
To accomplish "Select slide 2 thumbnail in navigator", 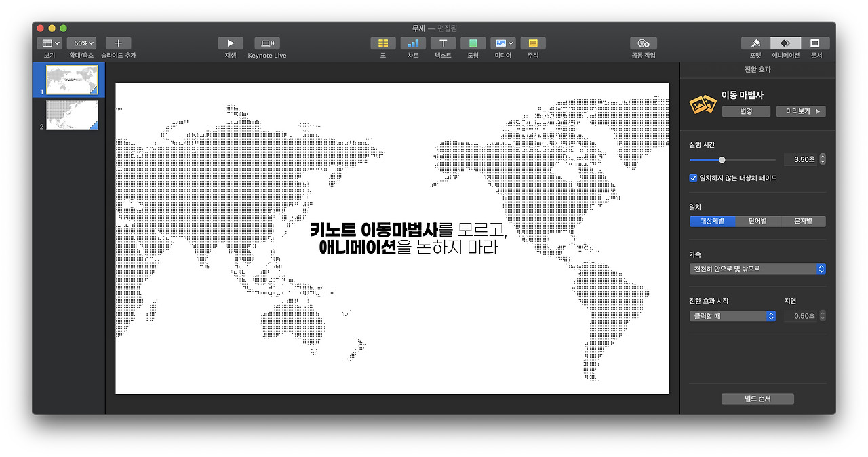I will (x=72, y=115).
